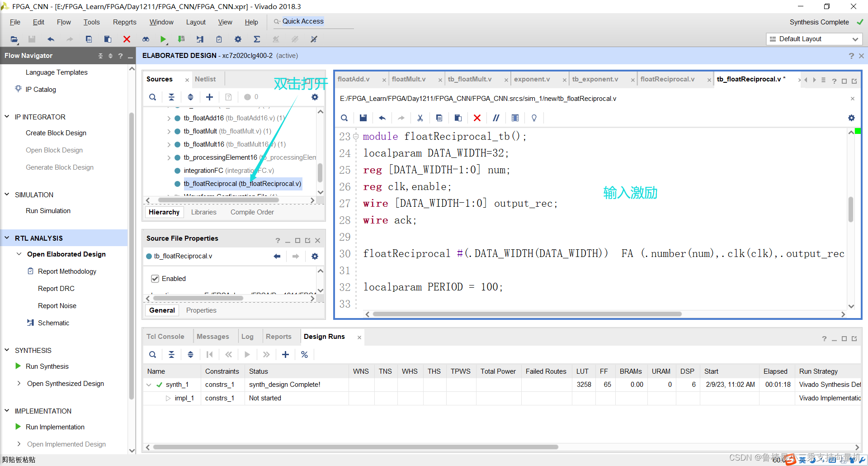Click Report Methodology
Screen dimensions: 868x466
(x=67, y=271)
